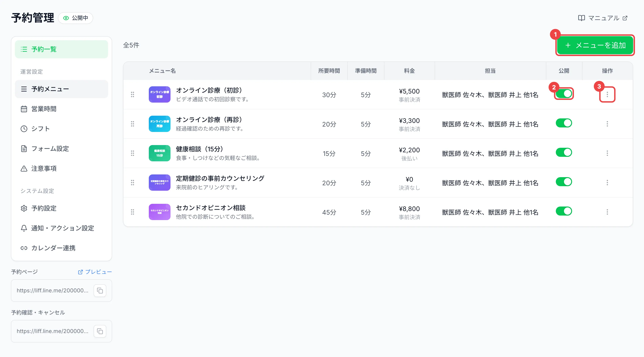Image resolution: width=644 pixels, height=357 pixels.
Task: Click the 45分 duration cell
Action: click(329, 212)
